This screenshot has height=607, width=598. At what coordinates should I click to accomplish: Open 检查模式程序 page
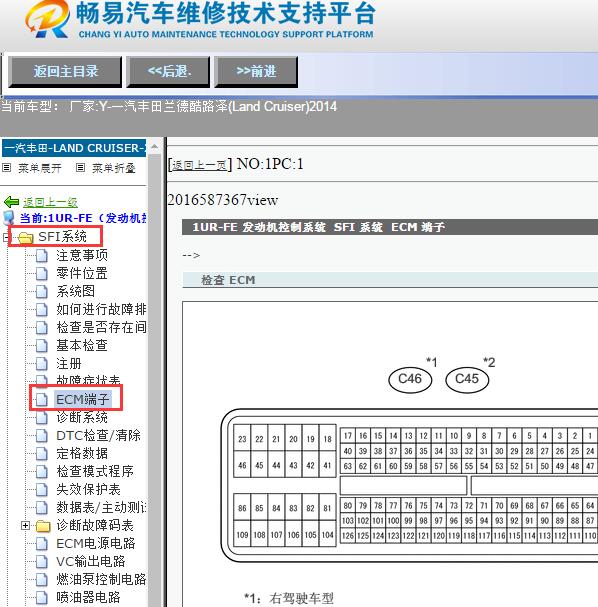coord(95,472)
